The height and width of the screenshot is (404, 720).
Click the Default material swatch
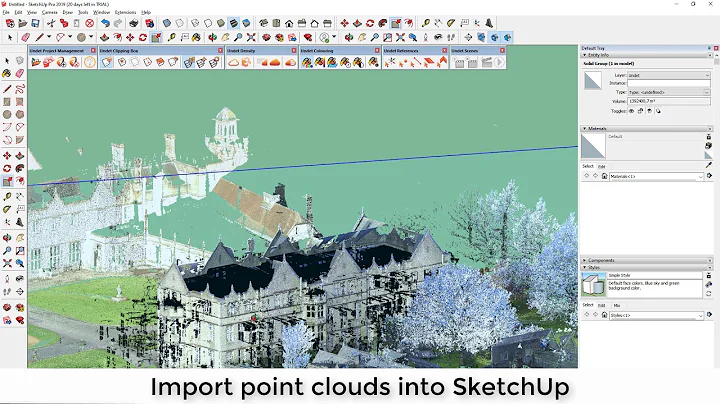pos(593,146)
